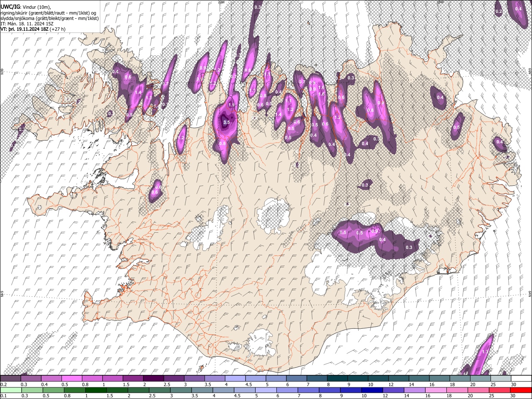Select the top-row legend swatch starting at 0.8
Image resolution: width=532 pixels, height=399 pixels.
92,378
